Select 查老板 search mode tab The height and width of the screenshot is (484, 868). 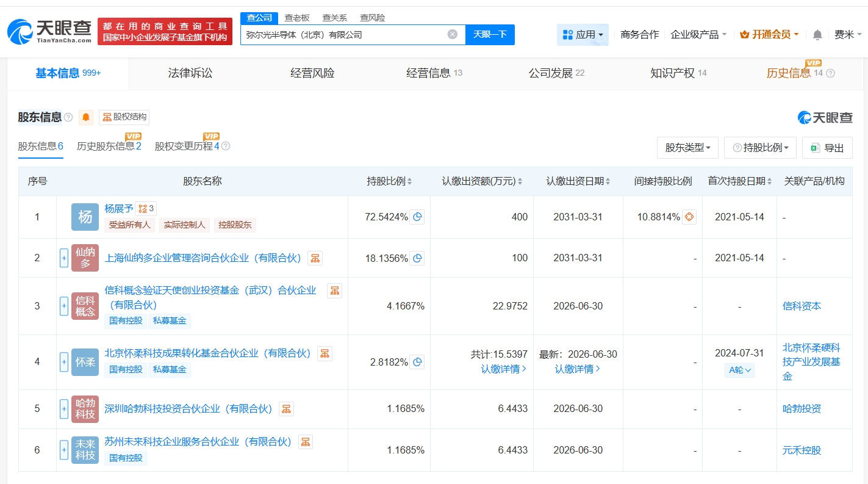click(x=297, y=18)
